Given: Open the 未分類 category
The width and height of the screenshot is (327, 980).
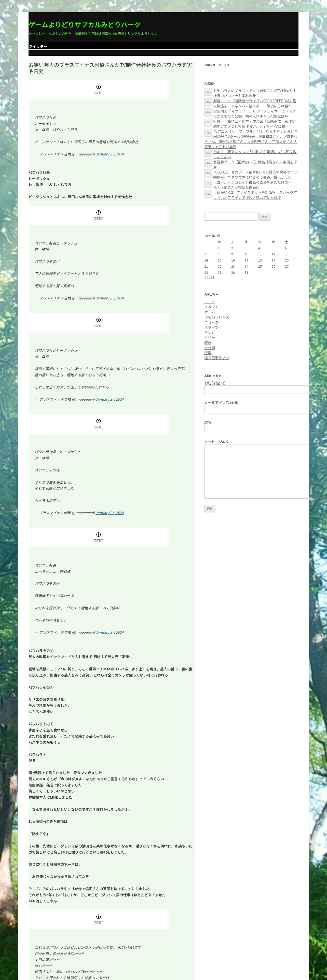Looking at the screenshot, I should coord(209,348).
